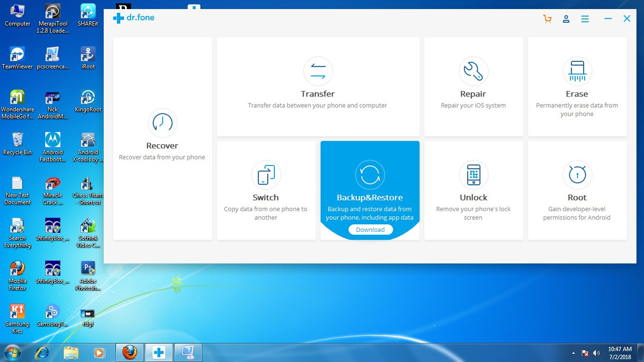
Task: Open the Recover module icon
Action: click(163, 123)
